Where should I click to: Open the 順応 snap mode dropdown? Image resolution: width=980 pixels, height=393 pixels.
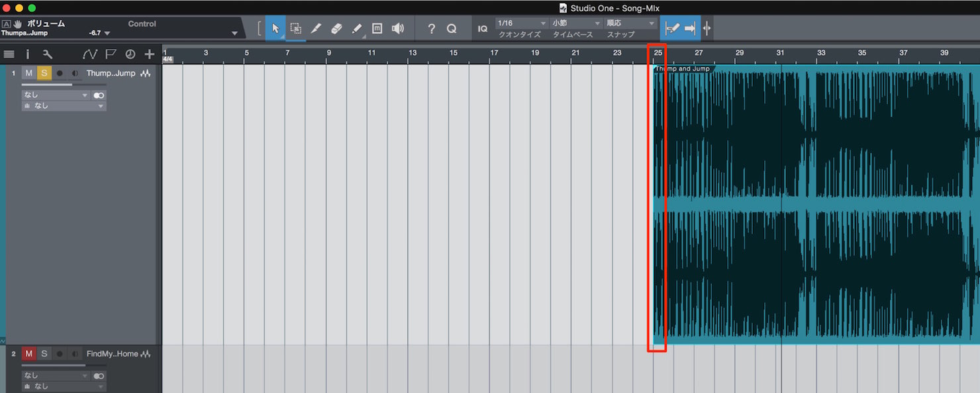630,23
